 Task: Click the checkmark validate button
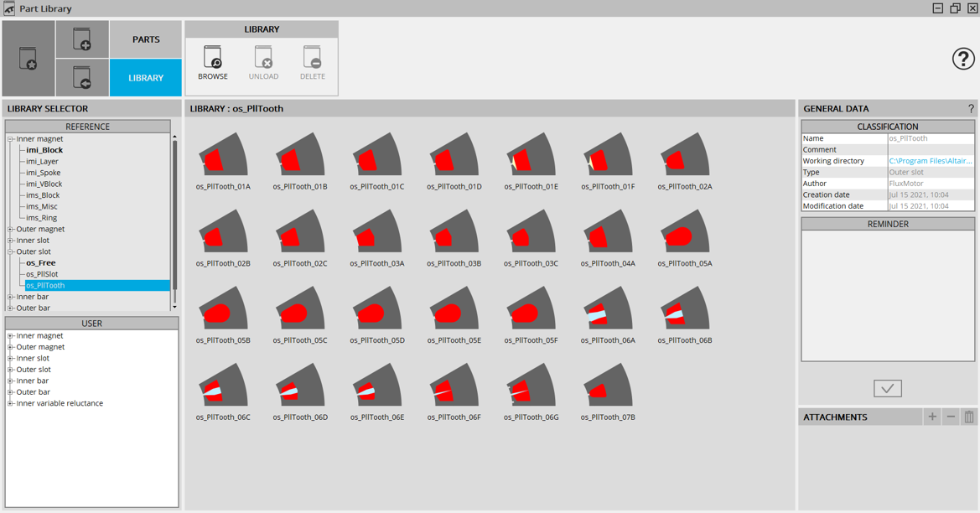pos(887,388)
